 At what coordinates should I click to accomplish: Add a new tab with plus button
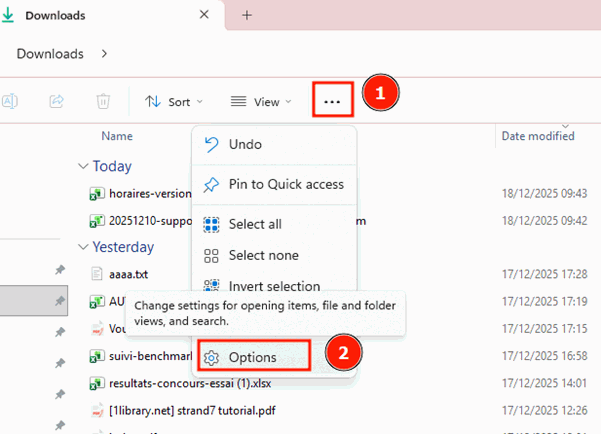point(247,15)
